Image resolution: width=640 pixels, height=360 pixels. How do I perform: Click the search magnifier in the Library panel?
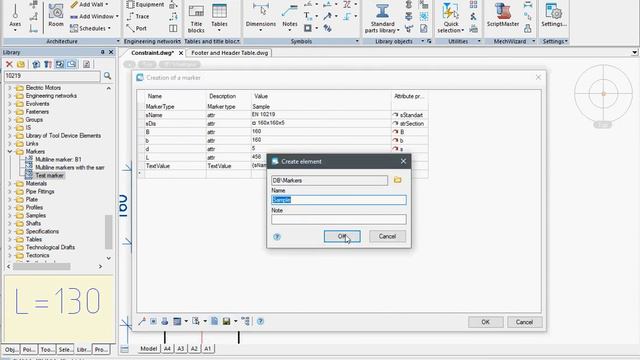(107, 76)
